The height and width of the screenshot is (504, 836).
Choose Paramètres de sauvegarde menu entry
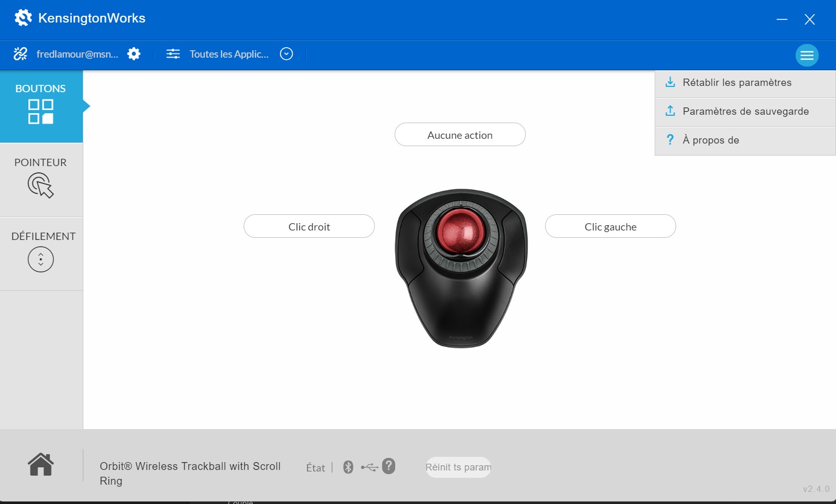pyautogui.click(x=745, y=112)
